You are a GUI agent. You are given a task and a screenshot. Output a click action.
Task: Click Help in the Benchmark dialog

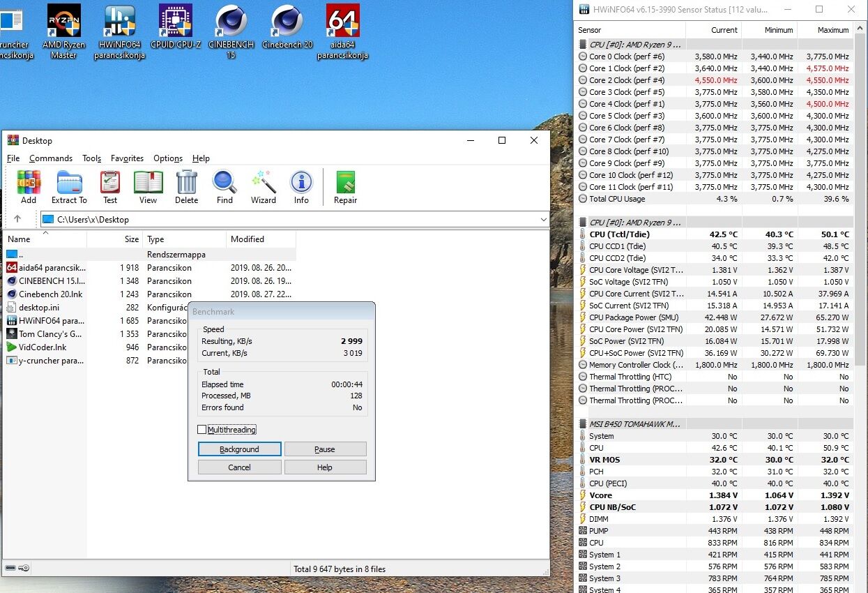click(325, 467)
